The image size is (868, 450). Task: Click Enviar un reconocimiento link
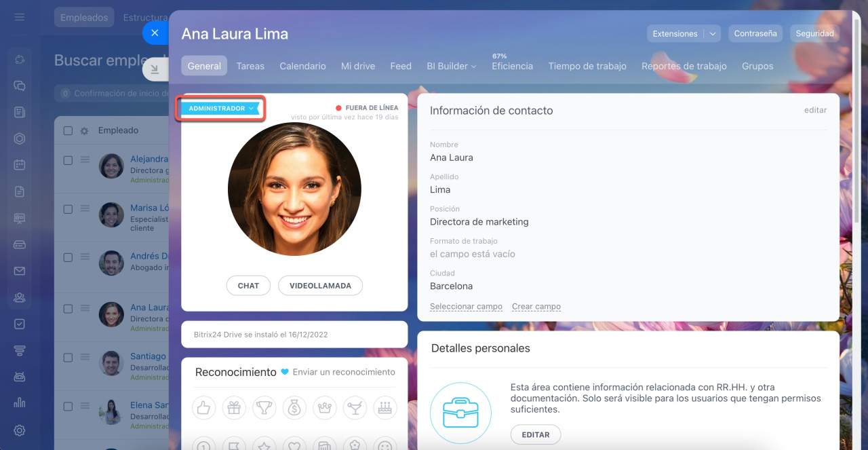coord(344,372)
